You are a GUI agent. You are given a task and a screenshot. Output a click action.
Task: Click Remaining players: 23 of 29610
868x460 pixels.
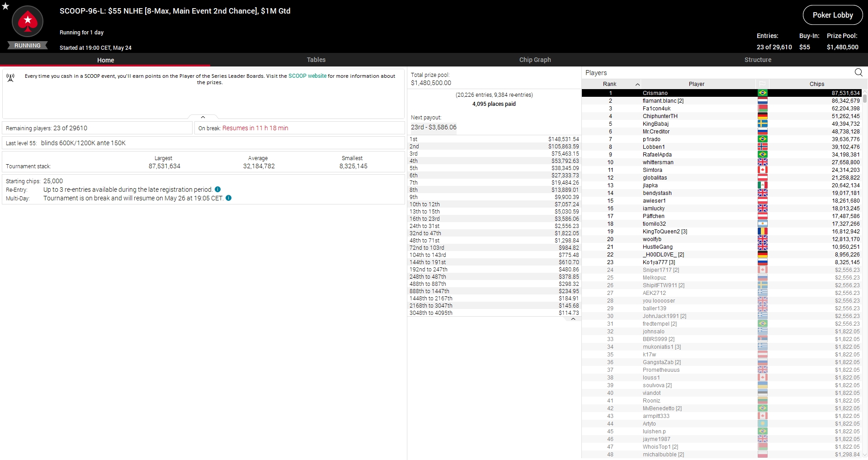[47, 128]
